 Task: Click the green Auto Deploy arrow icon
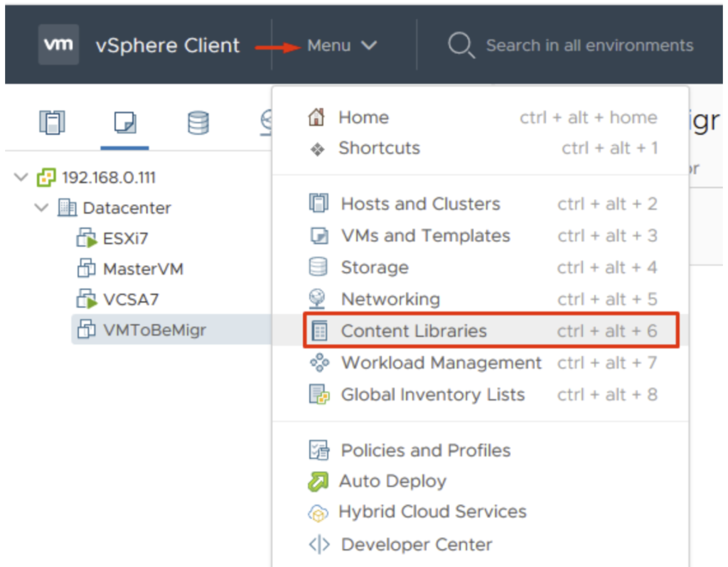pyautogui.click(x=318, y=481)
